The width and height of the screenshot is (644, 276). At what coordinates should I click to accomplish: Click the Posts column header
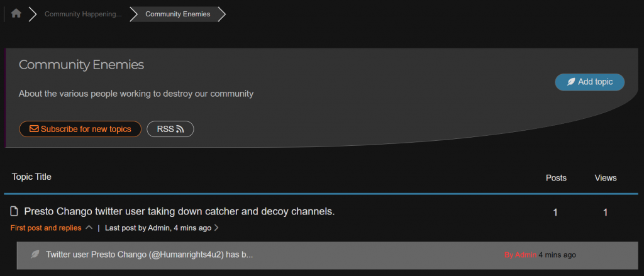point(556,178)
